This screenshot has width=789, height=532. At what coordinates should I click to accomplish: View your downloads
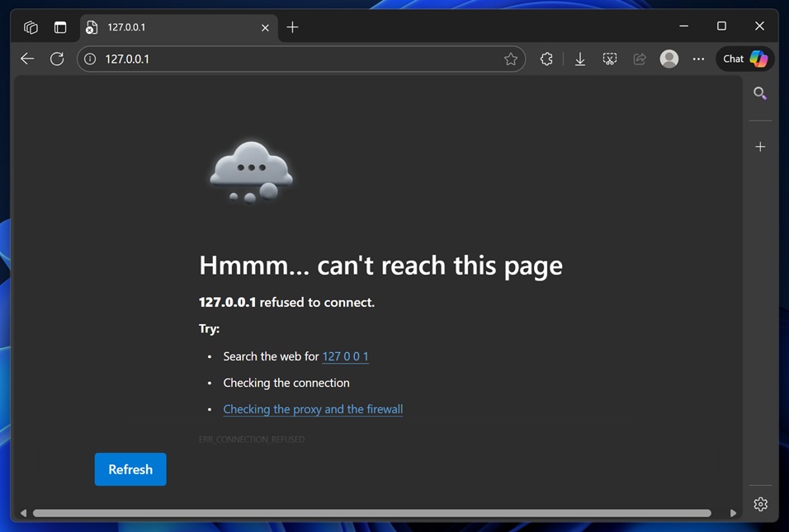(579, 59)
